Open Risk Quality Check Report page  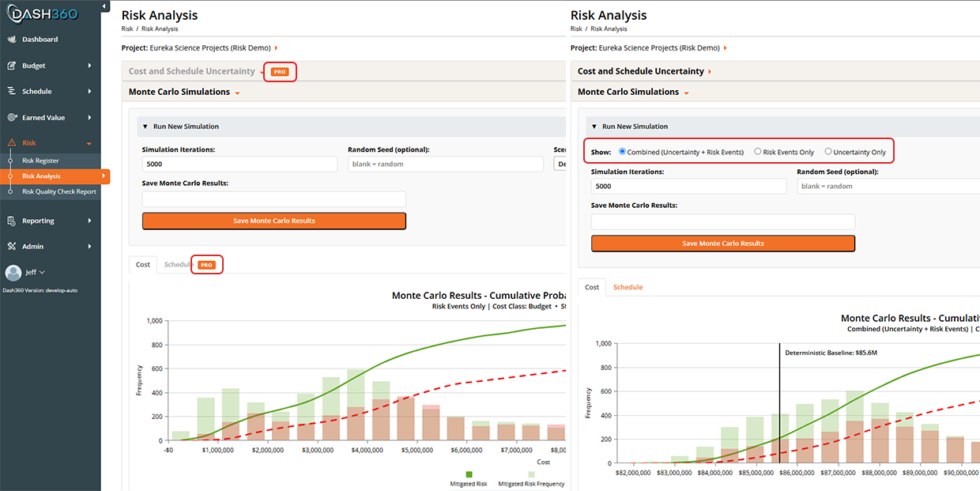click(59, 191)
